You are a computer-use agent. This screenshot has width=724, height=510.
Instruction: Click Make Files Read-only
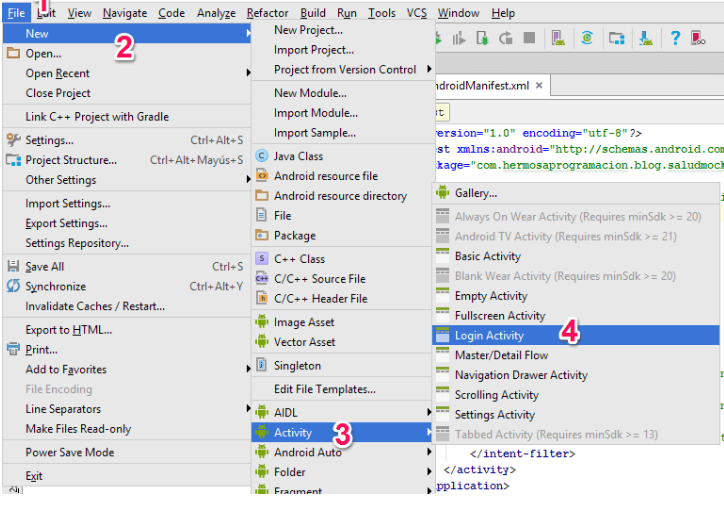tap(127, 428)
